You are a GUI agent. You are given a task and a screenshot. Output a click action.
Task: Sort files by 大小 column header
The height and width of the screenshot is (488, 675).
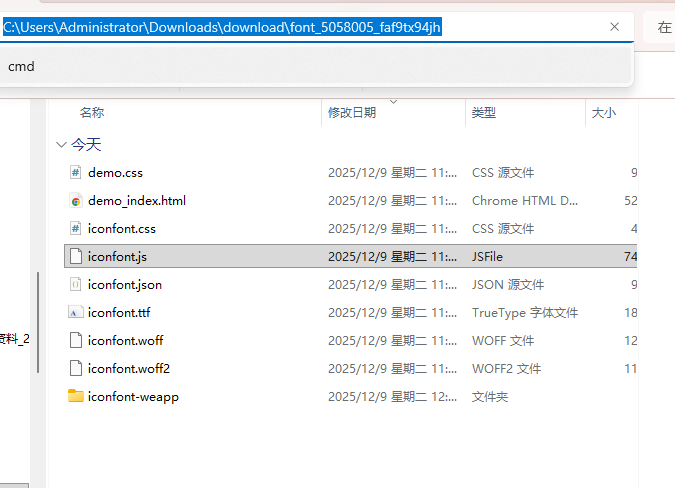coord(604,113)
